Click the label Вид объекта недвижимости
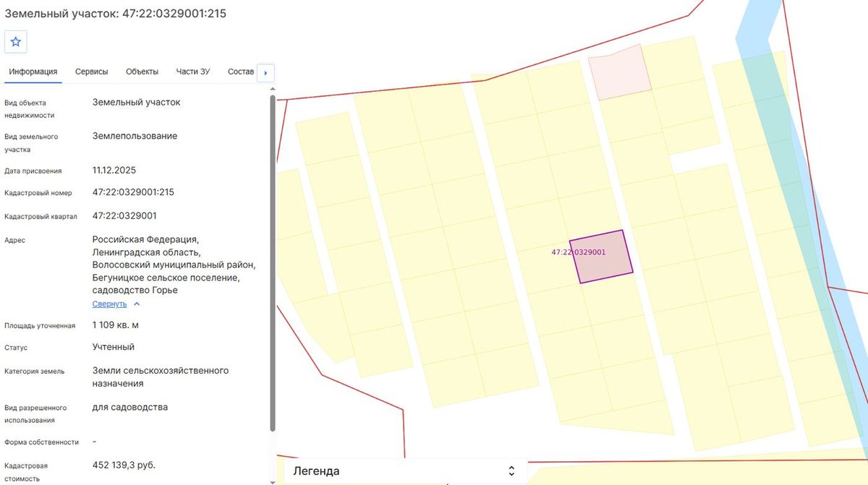 [x=30, y=108]
